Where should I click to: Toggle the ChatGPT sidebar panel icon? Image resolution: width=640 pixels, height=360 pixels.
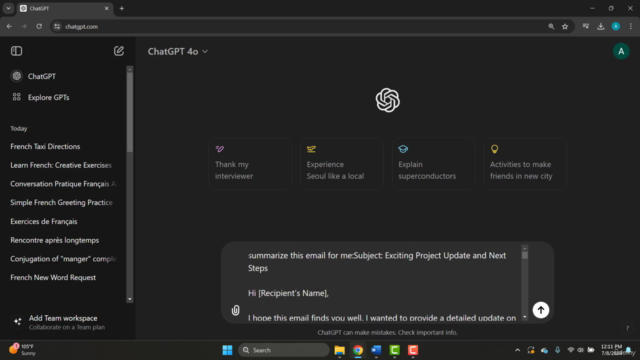pos(16,51)
